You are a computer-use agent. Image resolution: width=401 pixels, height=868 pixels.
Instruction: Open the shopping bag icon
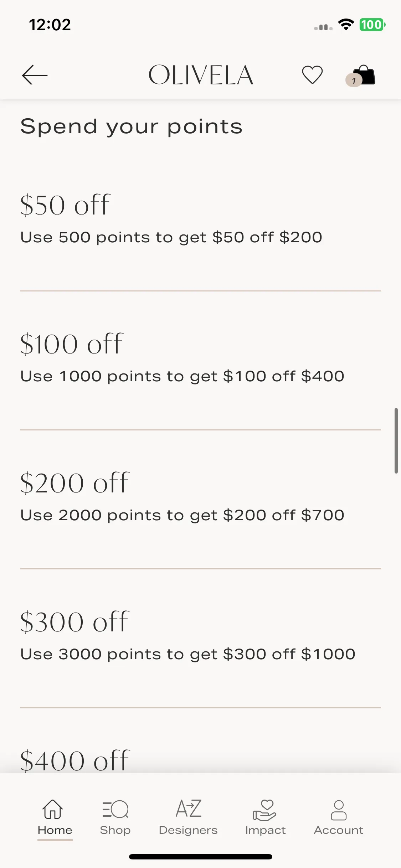click(x=364, y=75)
